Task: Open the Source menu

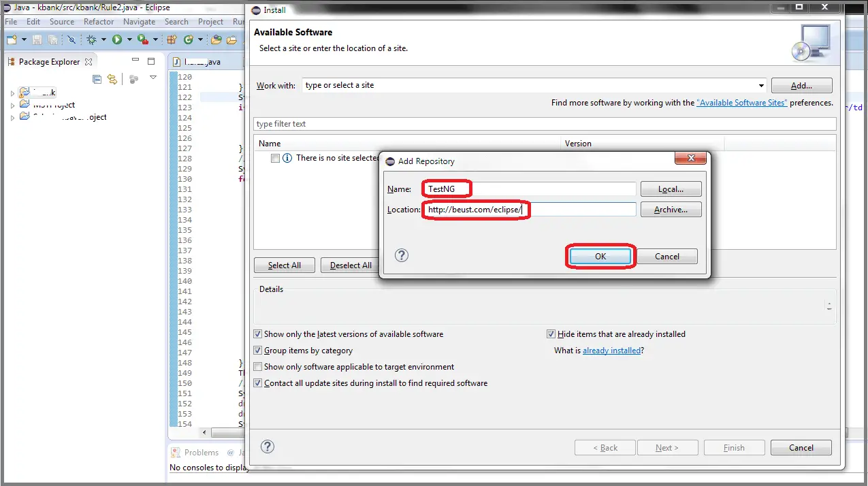Action: 62,22
